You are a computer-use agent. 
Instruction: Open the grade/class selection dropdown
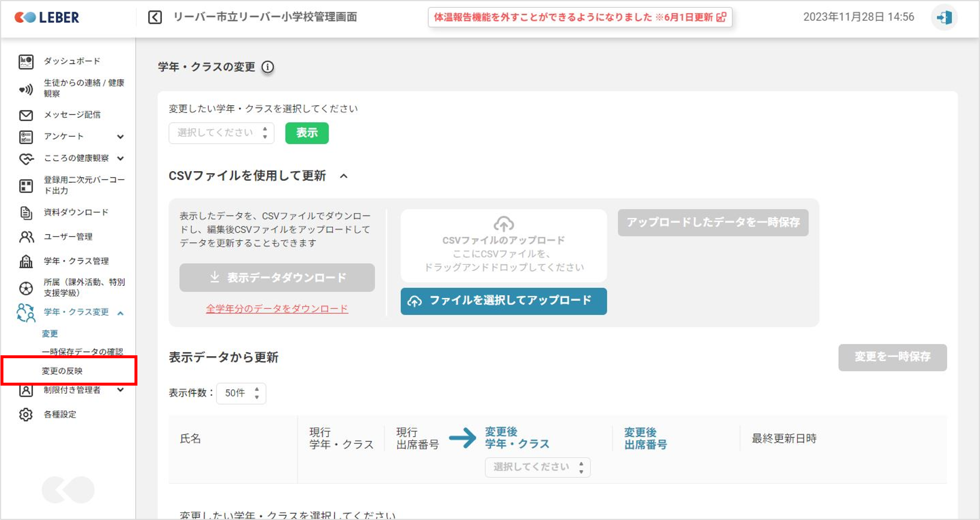tap(222, 133)
